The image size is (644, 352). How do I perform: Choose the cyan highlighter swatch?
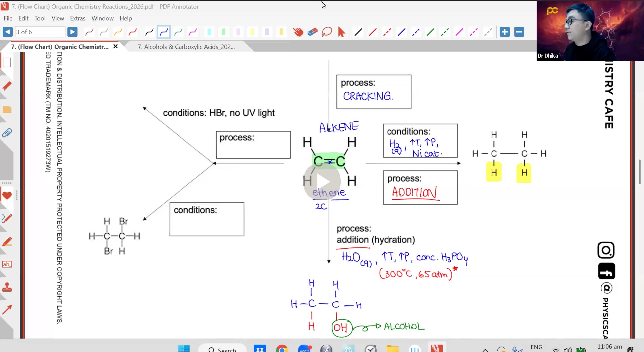[209, 32]
